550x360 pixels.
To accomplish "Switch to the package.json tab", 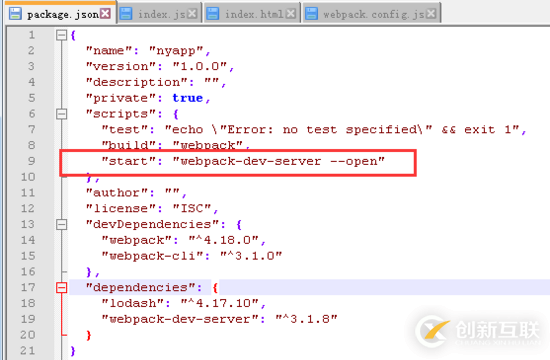I will (60, 14).
